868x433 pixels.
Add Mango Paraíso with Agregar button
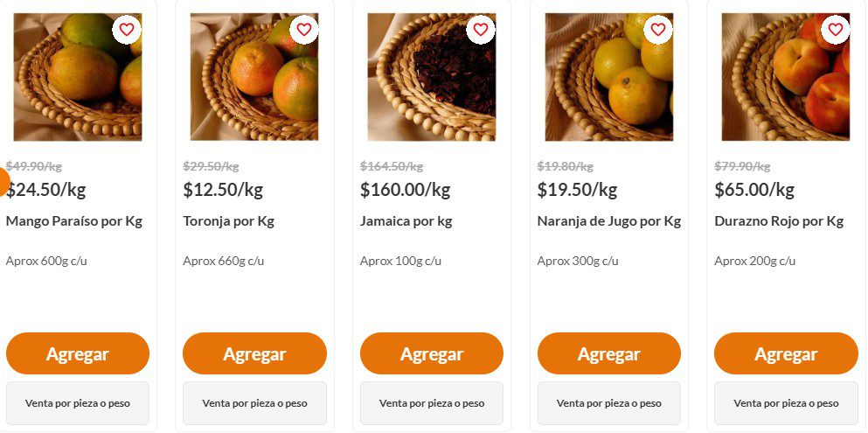coord(78,353)
